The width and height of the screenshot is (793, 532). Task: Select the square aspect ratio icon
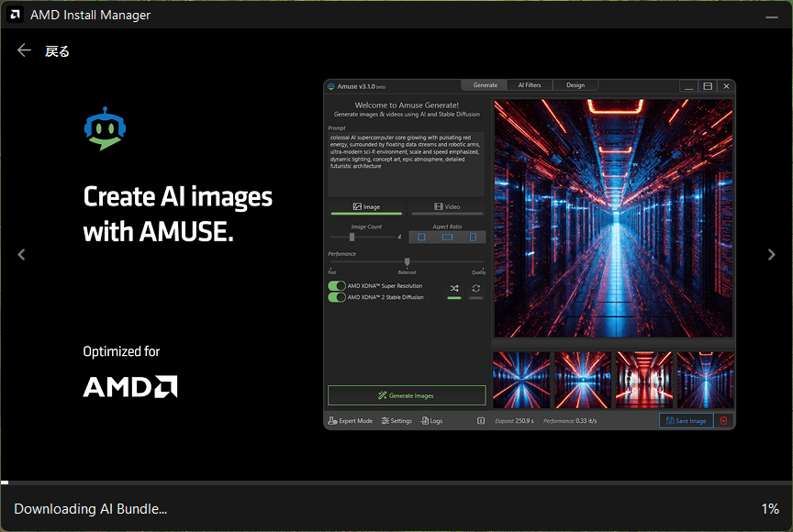coord(422,237)
